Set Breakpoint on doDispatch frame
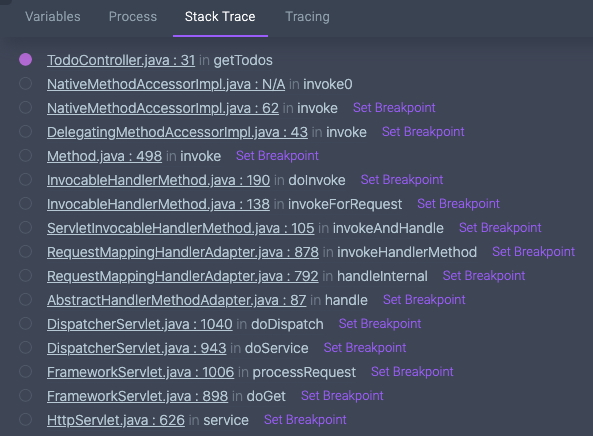This screenshot has height=436, width=593. click(x=380, y=324)
